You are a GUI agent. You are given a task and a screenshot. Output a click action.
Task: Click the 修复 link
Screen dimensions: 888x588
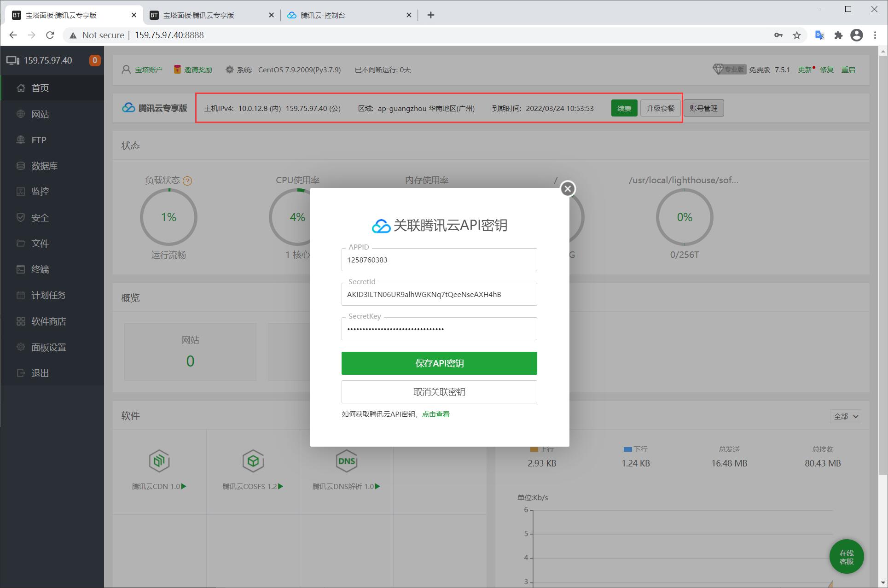pos(827,70)
